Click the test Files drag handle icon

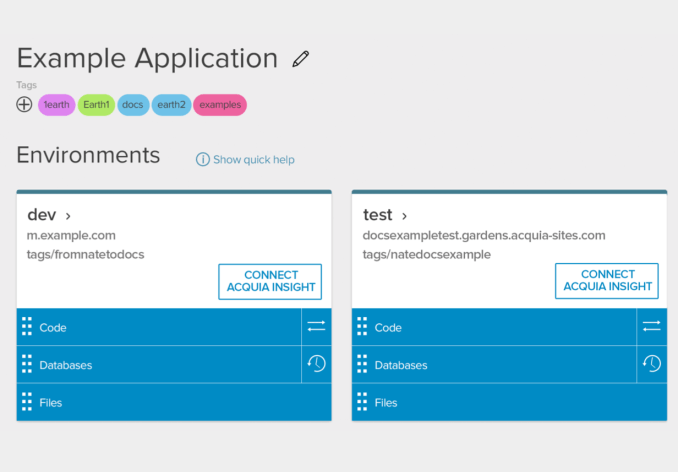(x=362, y=402)
